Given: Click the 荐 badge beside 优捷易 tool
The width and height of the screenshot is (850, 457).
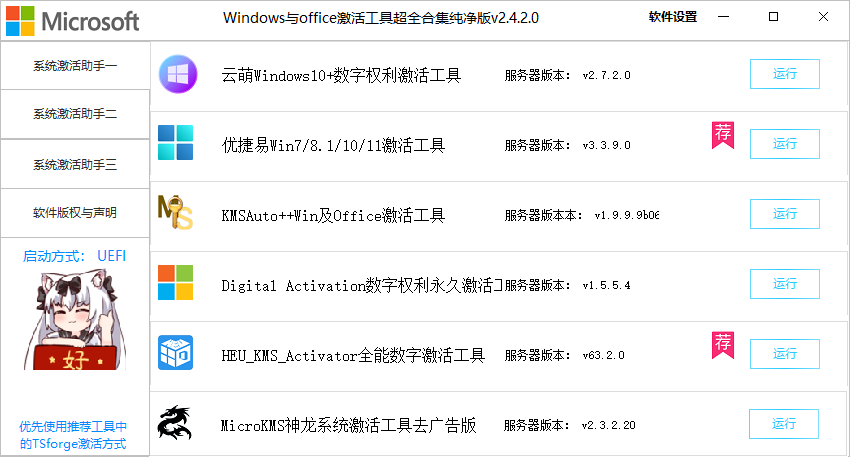Looking at the screenshot, I should pos(722,135).
